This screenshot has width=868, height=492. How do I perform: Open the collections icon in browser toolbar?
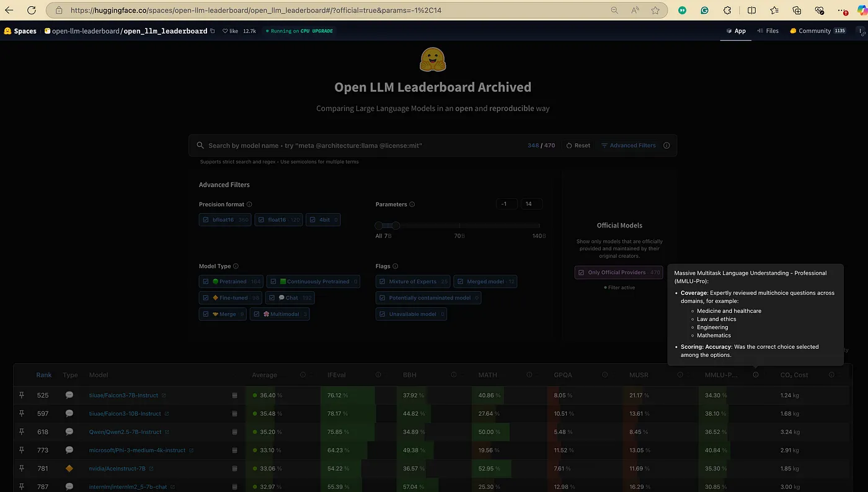tap(797, 11)
